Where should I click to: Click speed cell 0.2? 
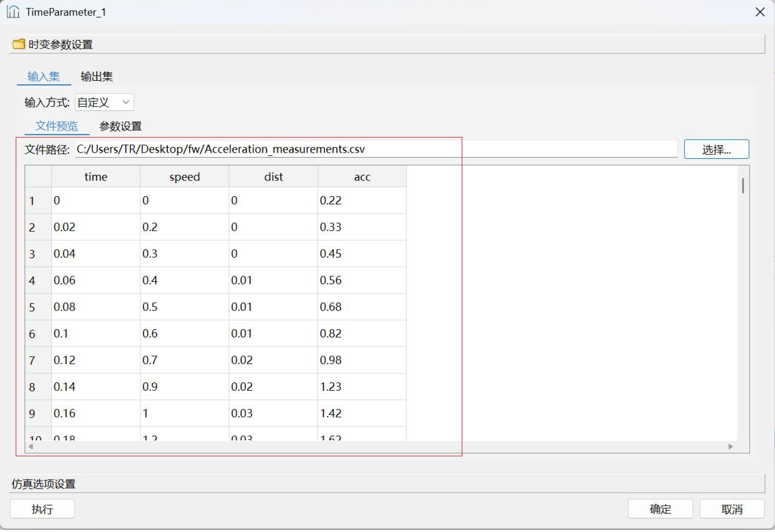tap(185, 227)
